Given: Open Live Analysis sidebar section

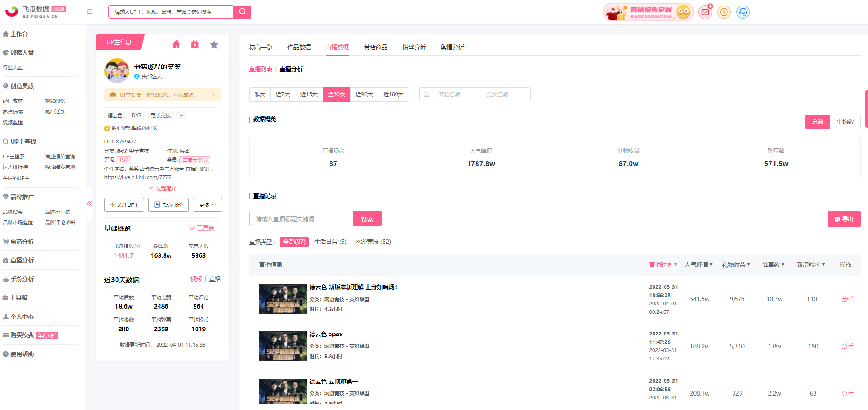Looking at the screenshot, I should coord(18,260).
